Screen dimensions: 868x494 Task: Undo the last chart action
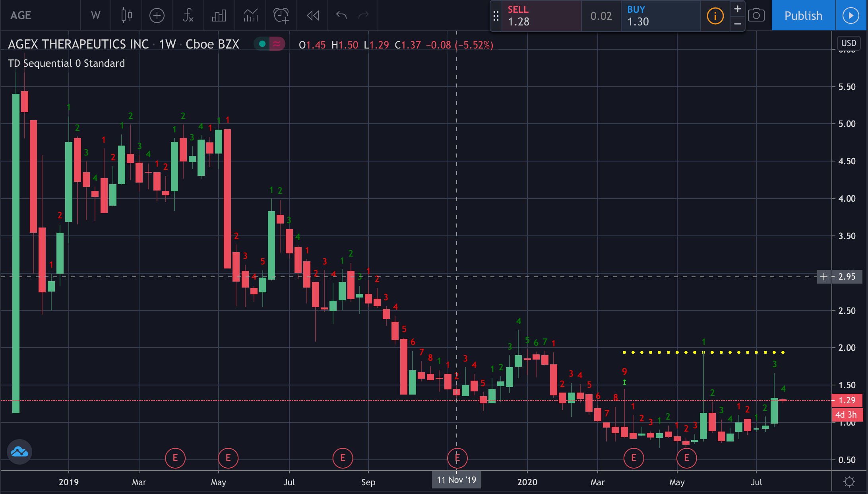pyautogui.click(x=341, y=16)
